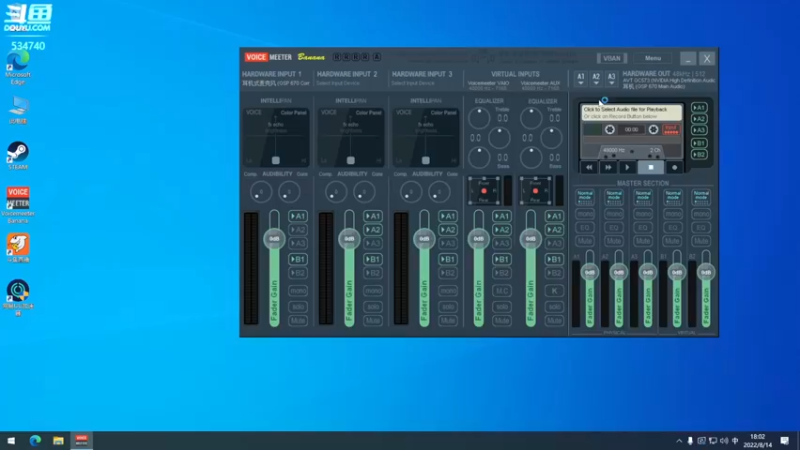Select device for Hardware Input 3
Image resolution: width=800 pixels, height=450 pixels.
[413, 83]
